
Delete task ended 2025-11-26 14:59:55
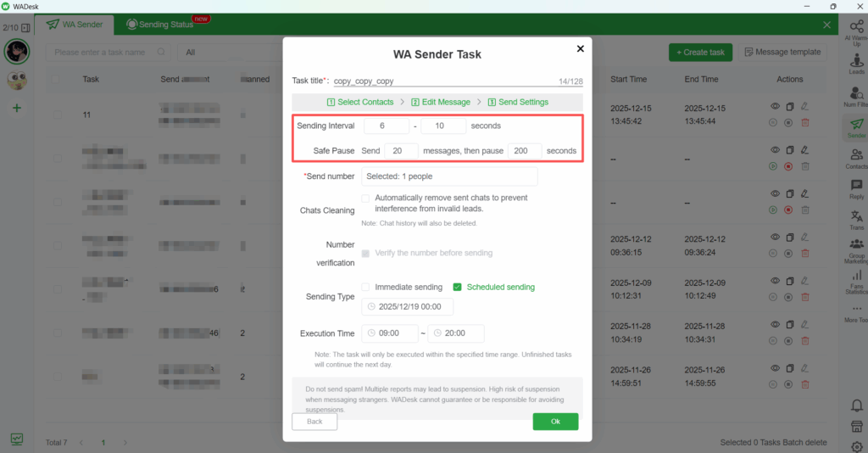(805, 384)
